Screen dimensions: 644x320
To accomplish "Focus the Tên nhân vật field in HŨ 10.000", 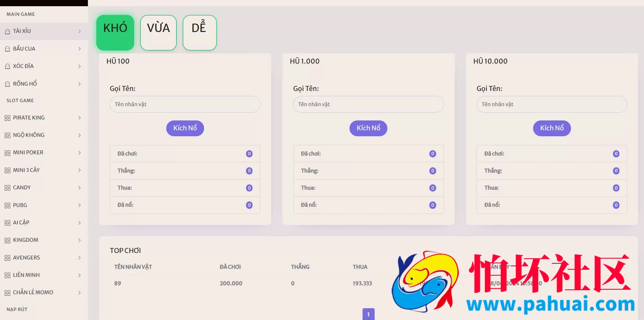I will pyautogui.click(x=552, y=104).
